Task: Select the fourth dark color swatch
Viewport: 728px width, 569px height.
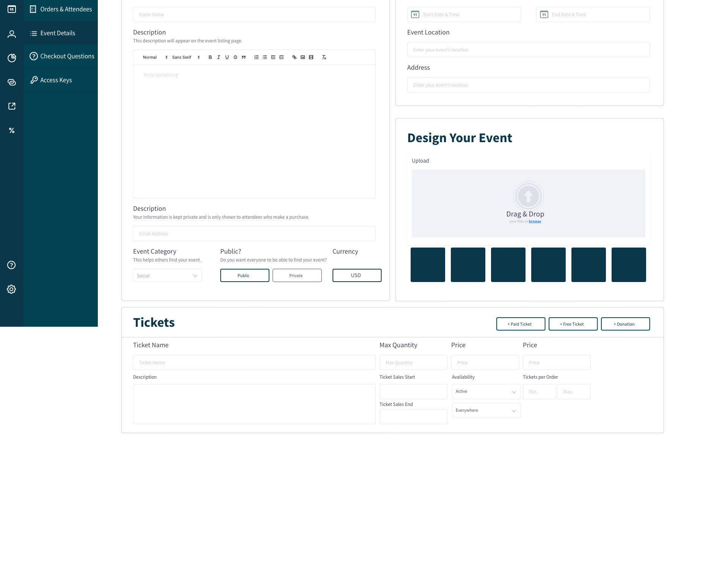Action: click(x=548, y=265)
